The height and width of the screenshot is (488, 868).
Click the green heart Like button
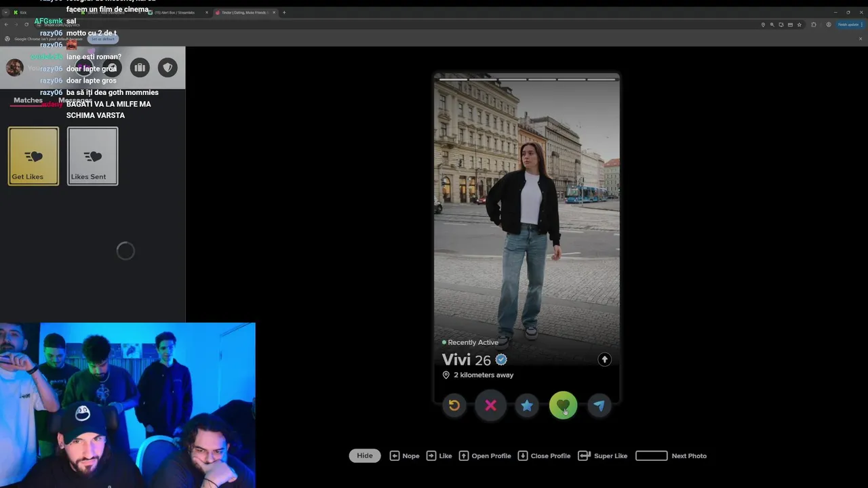click(563, 405)
